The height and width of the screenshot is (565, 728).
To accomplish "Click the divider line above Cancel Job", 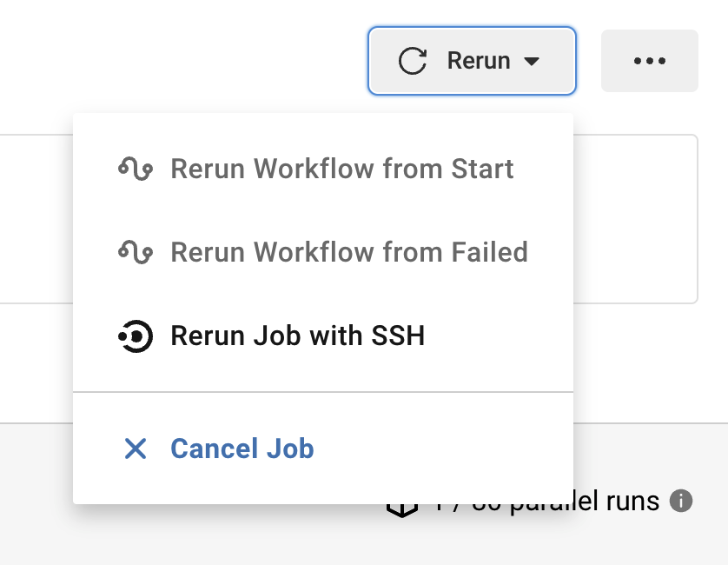I will click(323, 392).
